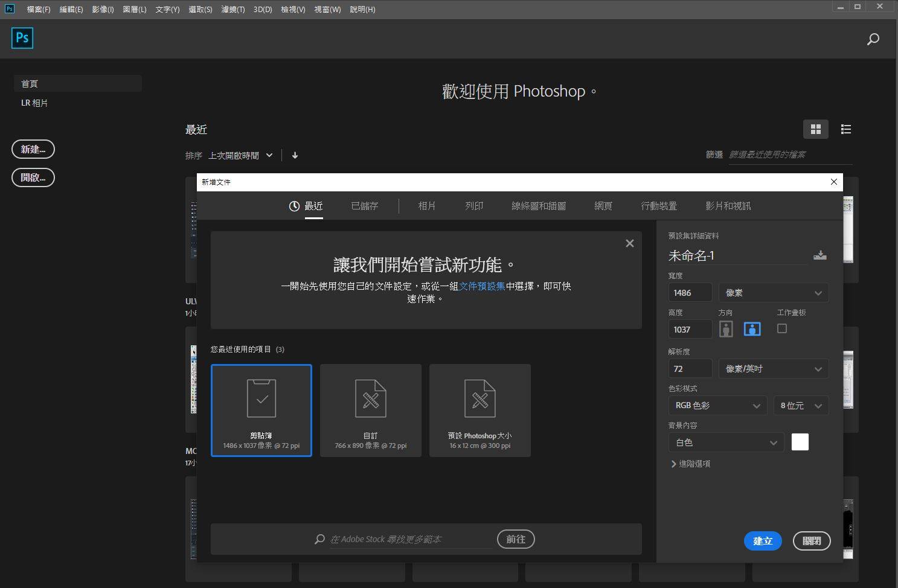Viewport: 898px width, 588px height.
Task: Open the 視窗(W) menu
Action: coord(327,9)
